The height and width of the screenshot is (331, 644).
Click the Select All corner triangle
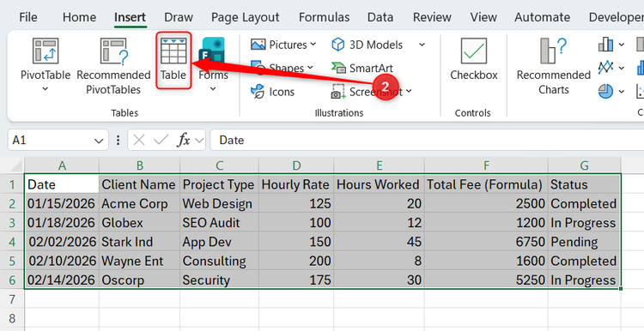pyautogui.click(x=16, y=165)
